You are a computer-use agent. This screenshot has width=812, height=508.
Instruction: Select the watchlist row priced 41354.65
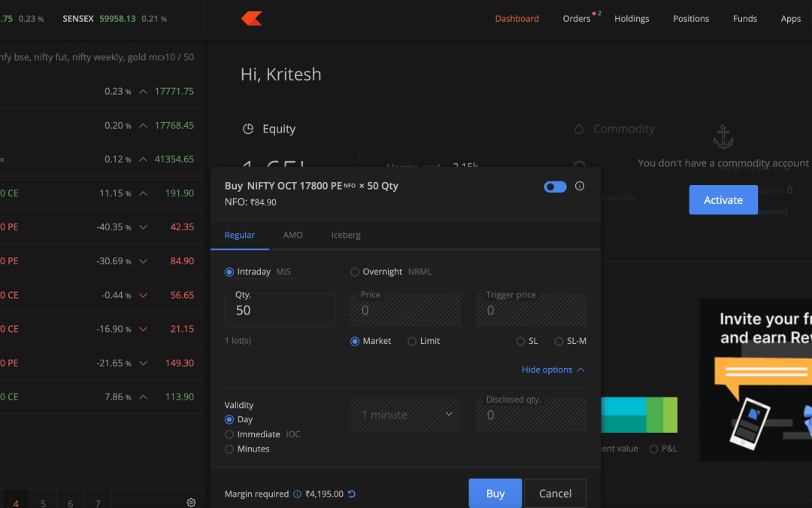[102, 159]
